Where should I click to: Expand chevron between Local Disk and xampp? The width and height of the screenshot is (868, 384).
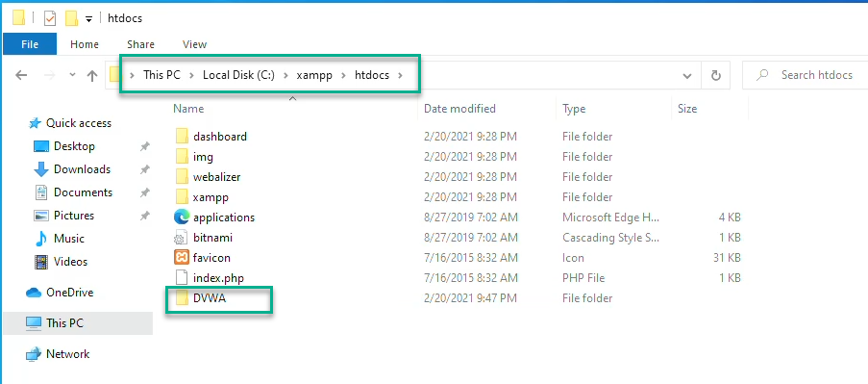(285, 75)
